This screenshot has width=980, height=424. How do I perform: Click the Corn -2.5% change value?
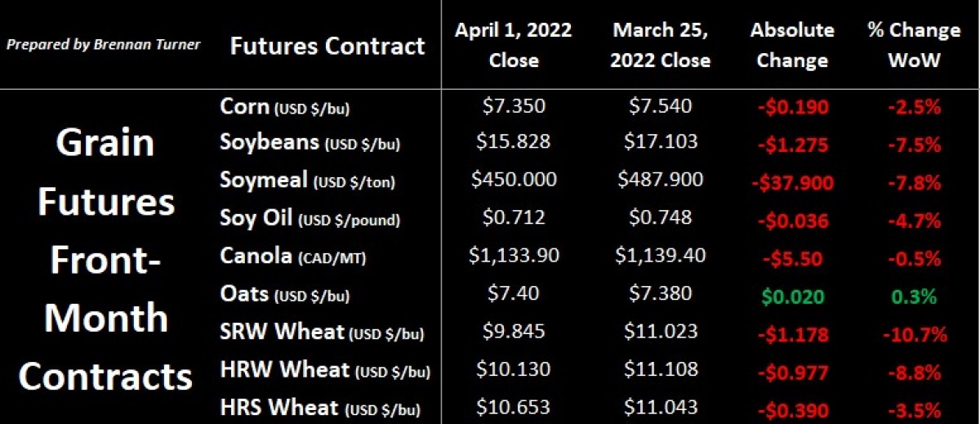point(914,108)
